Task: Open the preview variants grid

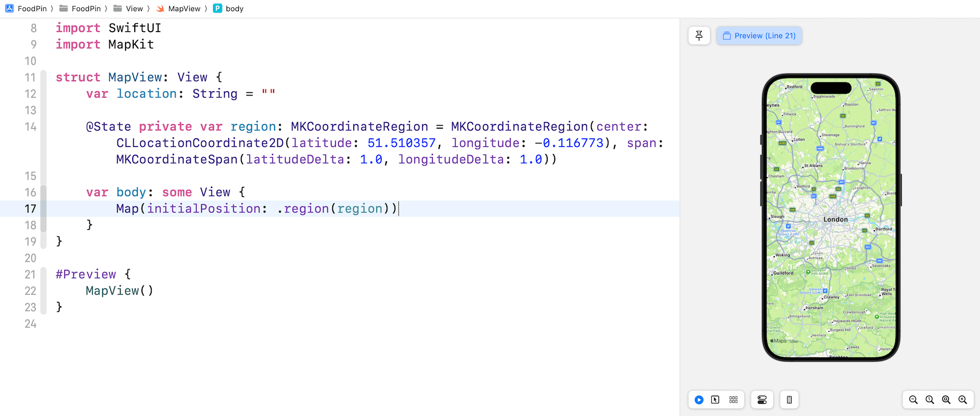Action: click(733, 400)
